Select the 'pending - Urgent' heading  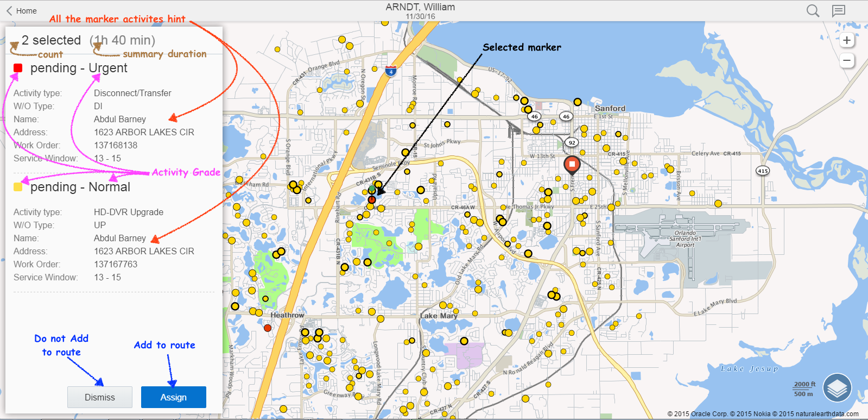click(79, 68)
